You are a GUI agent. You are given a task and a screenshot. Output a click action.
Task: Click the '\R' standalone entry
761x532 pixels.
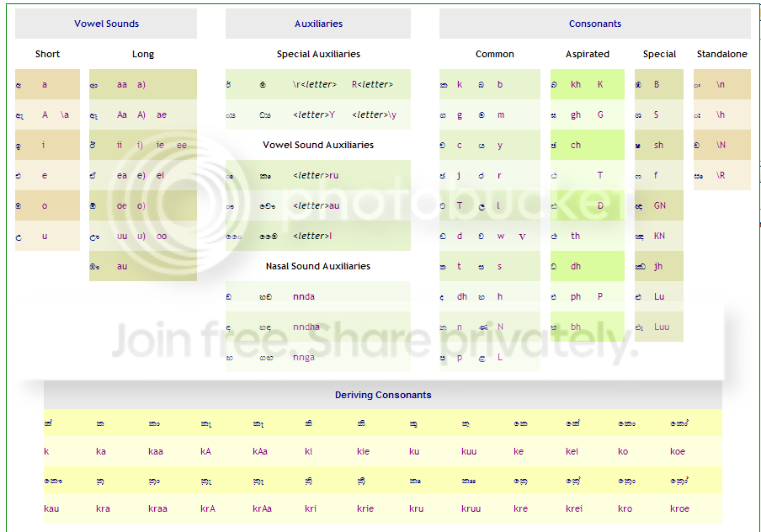721,175
